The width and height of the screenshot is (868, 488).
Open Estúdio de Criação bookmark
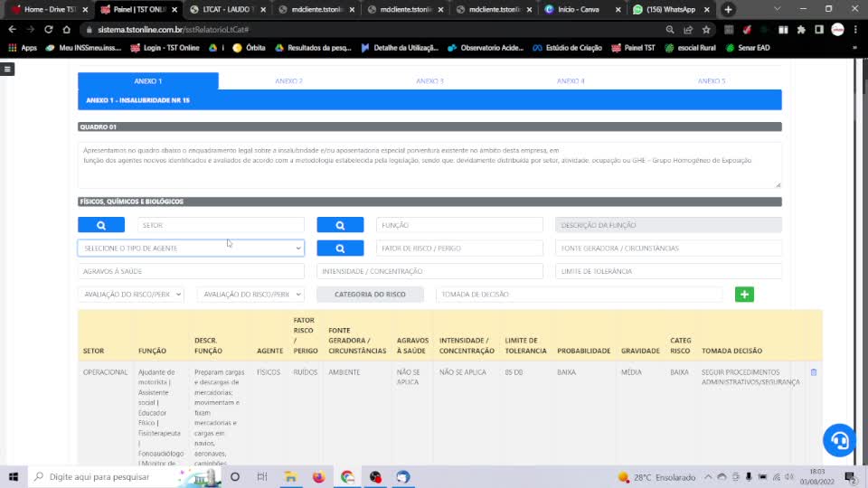pos(568,48)
